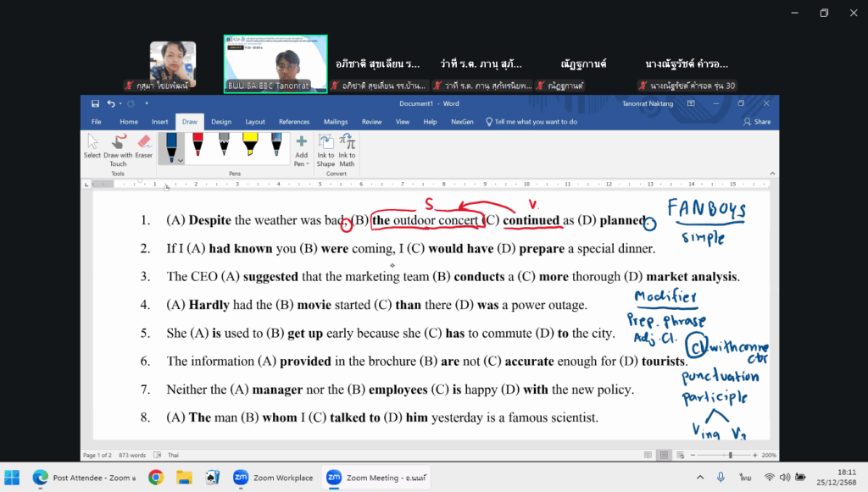Activate the Draw with Touch tool
This screenshot has height=492, width=868.
point(118,146)
